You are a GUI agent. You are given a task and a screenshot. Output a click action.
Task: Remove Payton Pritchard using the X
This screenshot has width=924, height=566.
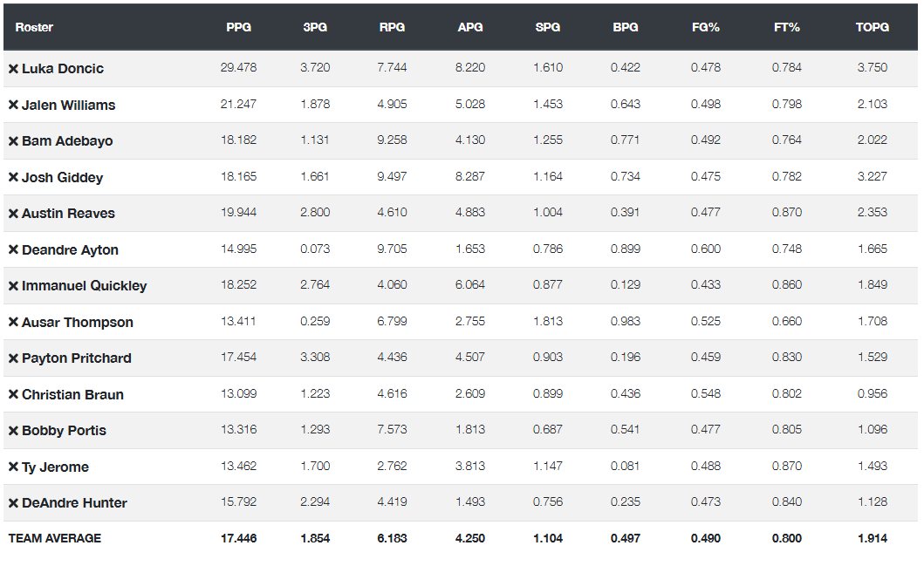(x=13, y=358)
